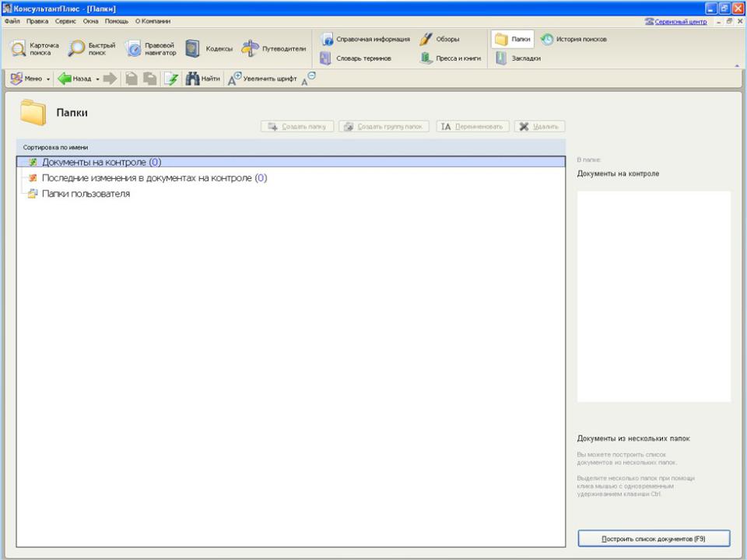Click the Сортировка по имени header
Screen dimensions: 747x560
pos(291,147)
